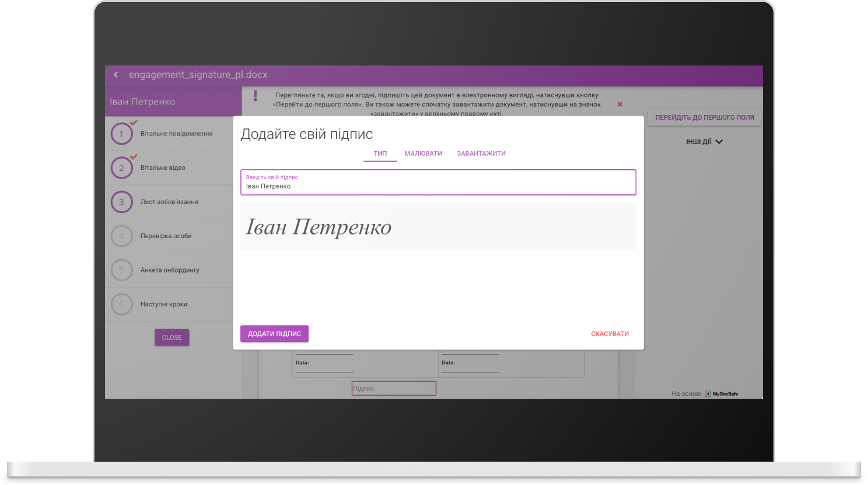Viewport: 868px width, 485px height.
Task: Select step circle 1 Вітальне повідомлення
Action: (121, 133)
